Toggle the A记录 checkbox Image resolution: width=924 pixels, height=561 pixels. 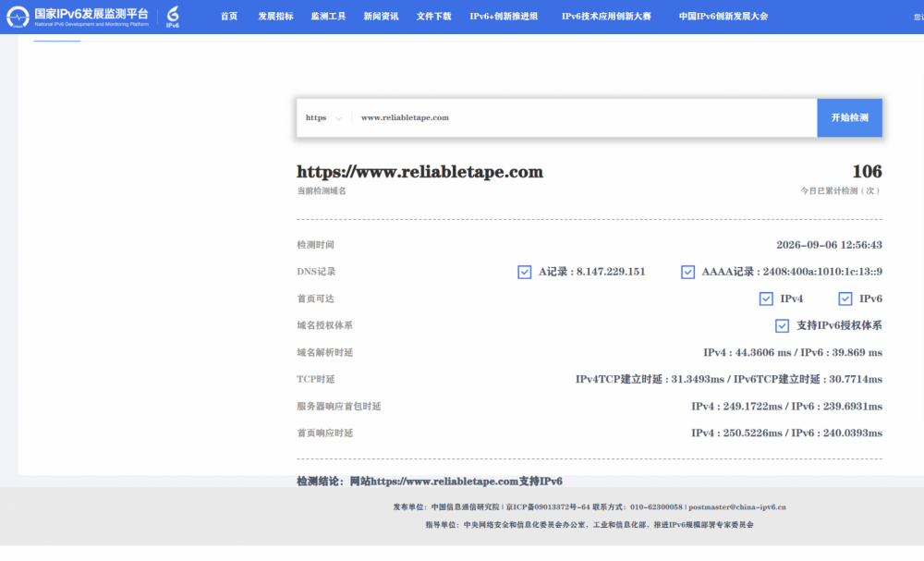click(x=525, y=273)
